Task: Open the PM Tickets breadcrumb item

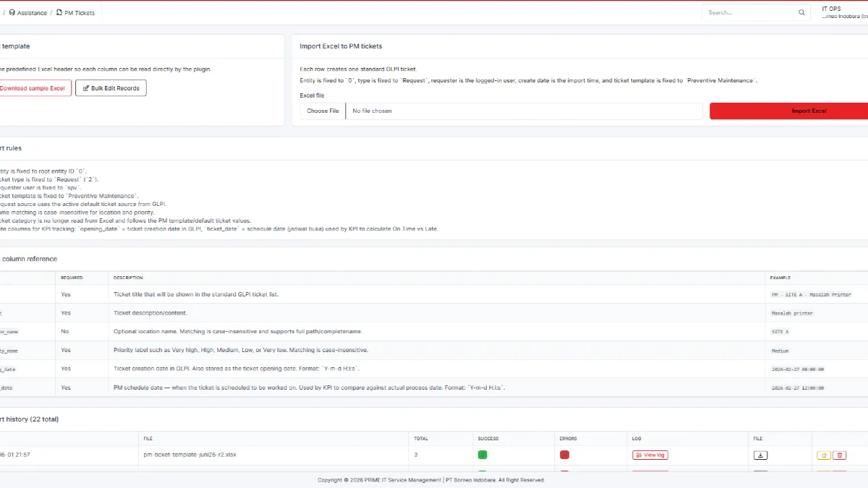Action: 75,13
